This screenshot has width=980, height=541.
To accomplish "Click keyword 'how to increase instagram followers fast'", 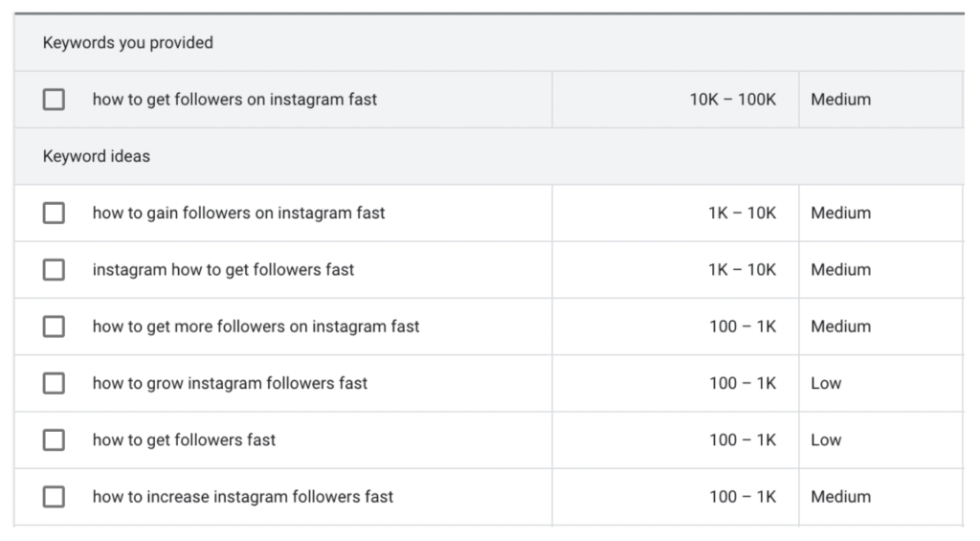I will (x=243, y=497).
